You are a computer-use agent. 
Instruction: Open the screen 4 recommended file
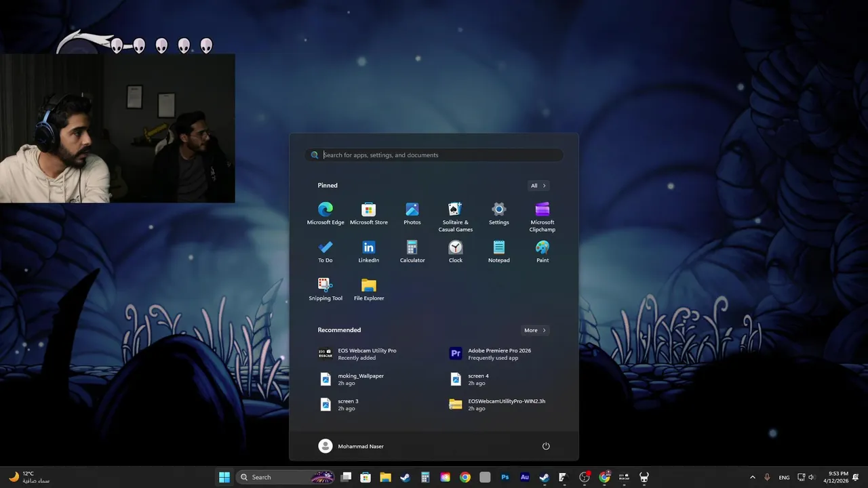point(499,379)
